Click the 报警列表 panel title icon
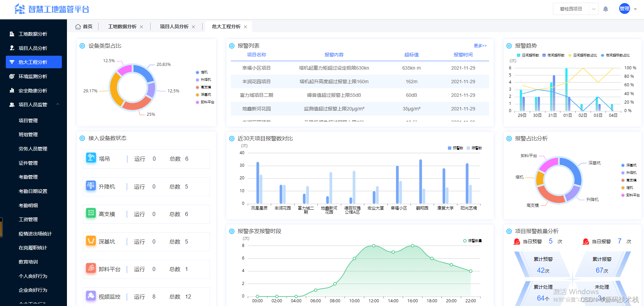644x306 pixels. click(232, 46)
